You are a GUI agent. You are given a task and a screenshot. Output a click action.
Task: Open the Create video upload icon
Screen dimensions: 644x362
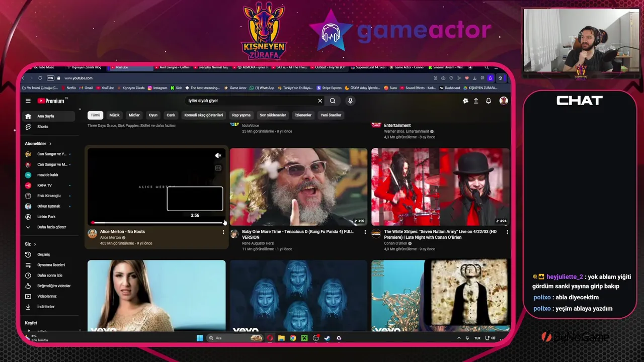pyautogui.click(x=476, y=101)
